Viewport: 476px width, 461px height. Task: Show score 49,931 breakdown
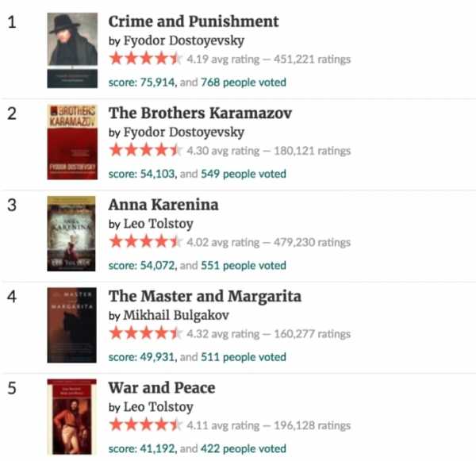pyautogui.click(x=142, y=357)
